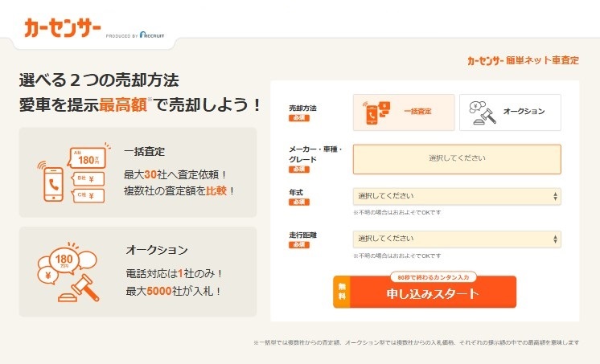Screen dimensions: 600x364
Task: Click the 最大5000社が入札！ text
Action: [174, 292]
